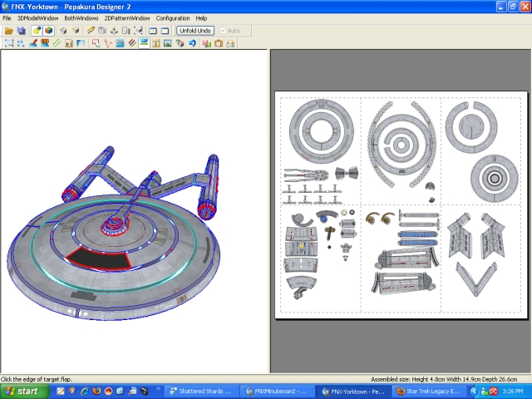Click the gray cylinder toolbar icon
Viewport: 532px width, 399px height.
pos(101,31)
